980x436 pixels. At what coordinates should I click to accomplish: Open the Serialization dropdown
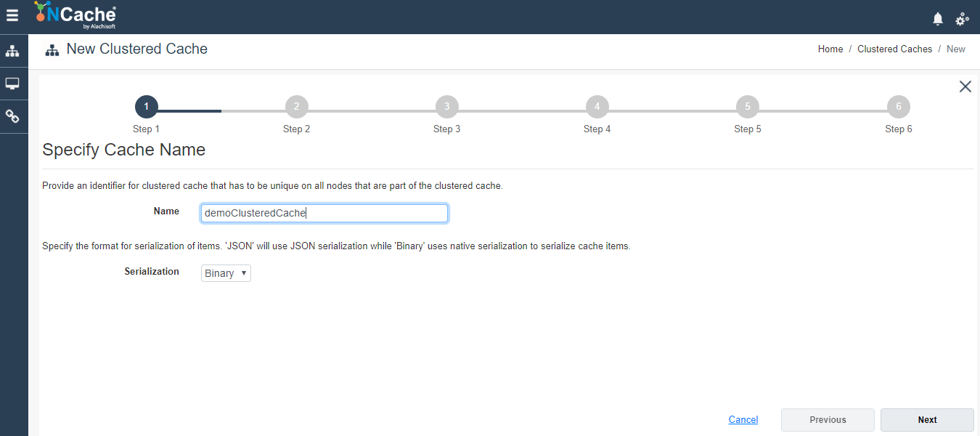(226, 273)
